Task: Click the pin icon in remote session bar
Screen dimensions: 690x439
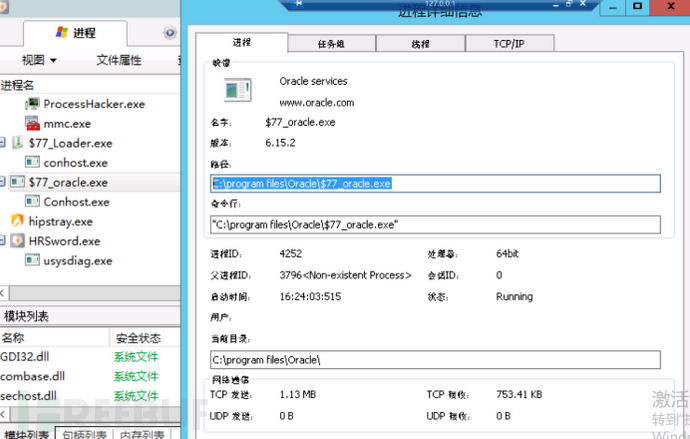Action: 299,4
